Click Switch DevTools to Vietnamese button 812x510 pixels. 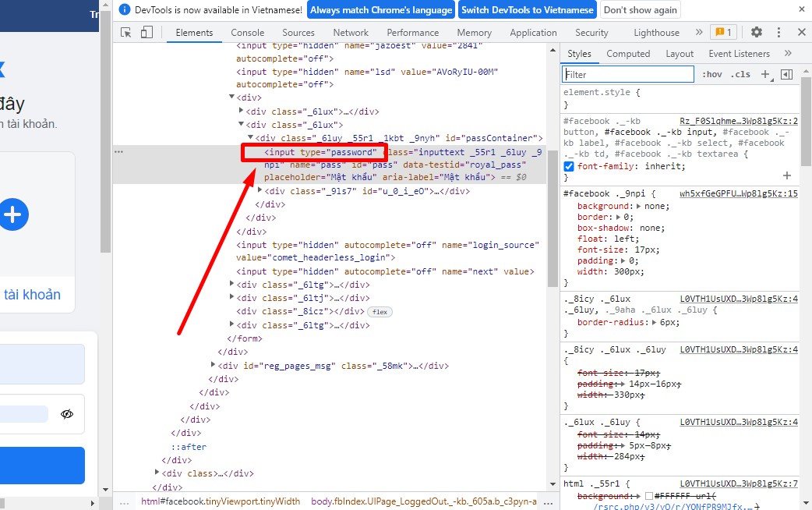pos(528,10)
